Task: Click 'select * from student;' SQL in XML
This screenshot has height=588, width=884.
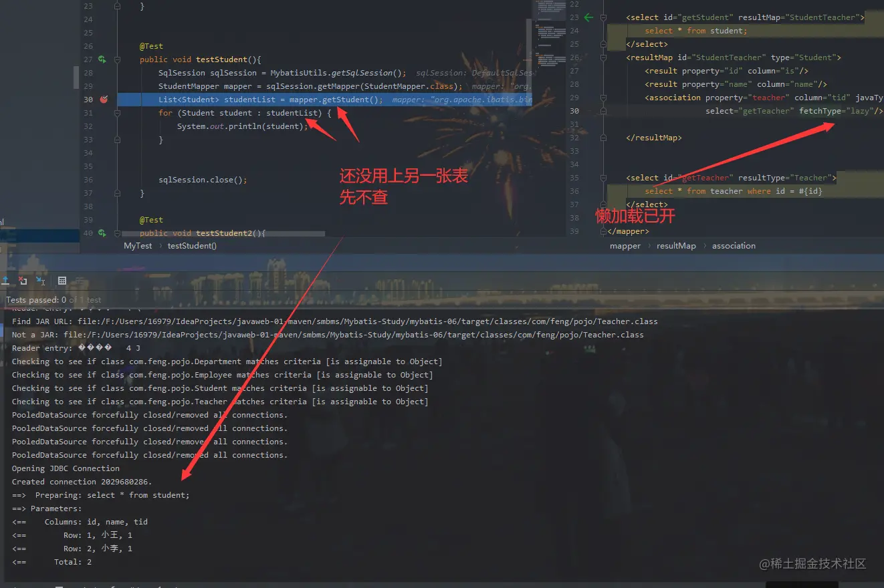Action: [x=696, y=31]
